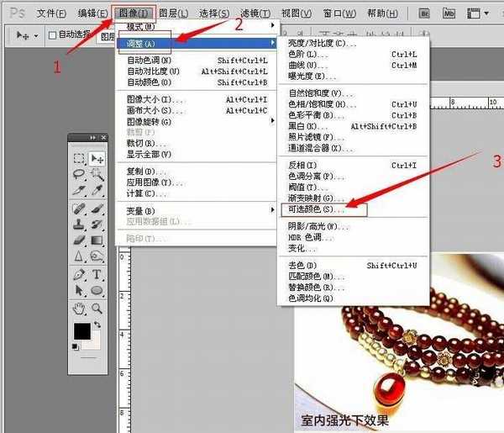Toggle the 自动选择 checkbox
504x433 pixels.
click(x=52, y=35)
